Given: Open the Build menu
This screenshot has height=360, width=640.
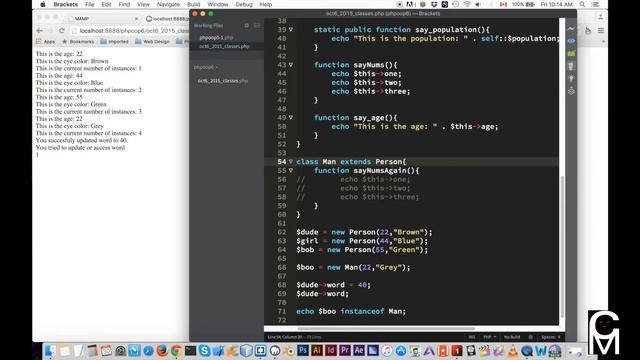Looking at the screenshot, I should (x=193, y=4).
